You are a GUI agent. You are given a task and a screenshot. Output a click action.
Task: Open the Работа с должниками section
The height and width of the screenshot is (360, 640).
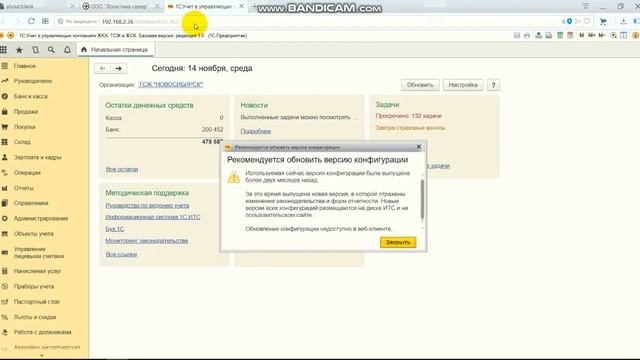point(42,332)
